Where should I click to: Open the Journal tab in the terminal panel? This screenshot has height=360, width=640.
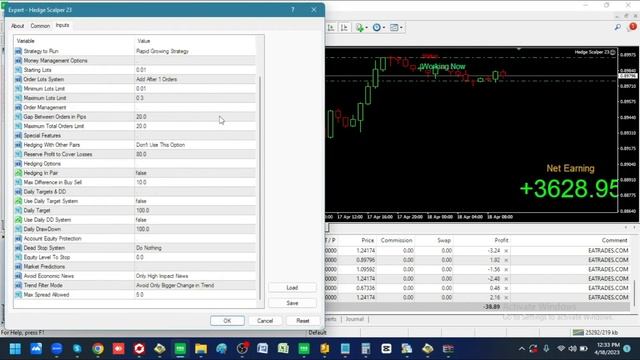[355, 319]
